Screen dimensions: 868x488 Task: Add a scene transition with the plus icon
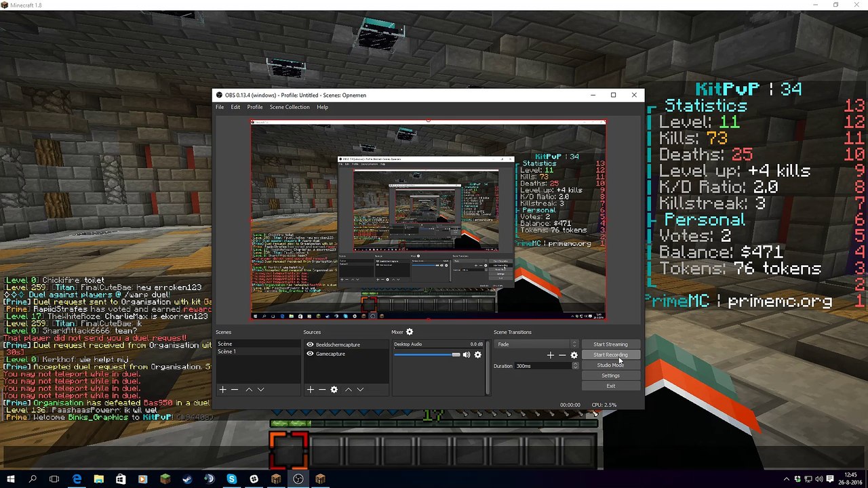coord(550,355)
